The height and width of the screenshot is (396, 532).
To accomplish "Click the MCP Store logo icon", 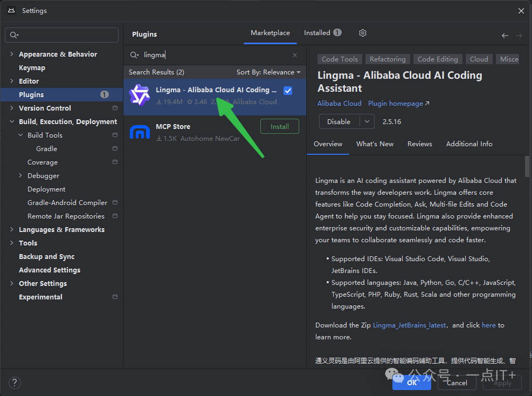I will [140, 132].
